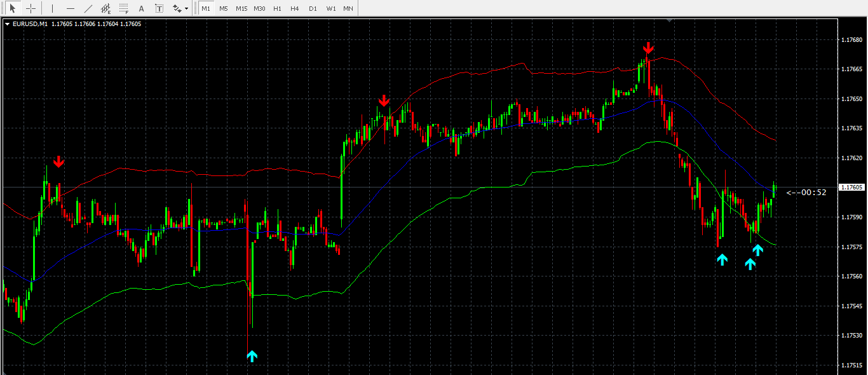
Task: Change timeframe to H1
Action: tap(277, 9)
